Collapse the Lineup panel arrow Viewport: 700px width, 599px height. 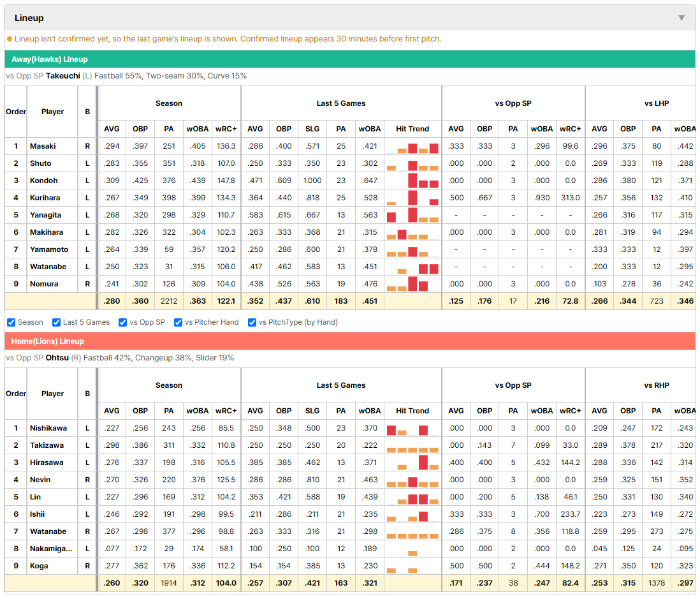[682, 18]
